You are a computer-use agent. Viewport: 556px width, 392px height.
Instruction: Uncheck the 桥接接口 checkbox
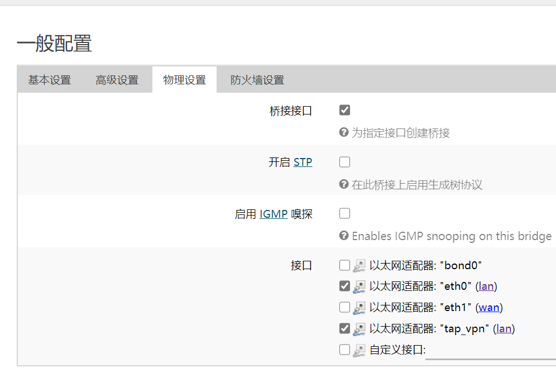point(344,110)
